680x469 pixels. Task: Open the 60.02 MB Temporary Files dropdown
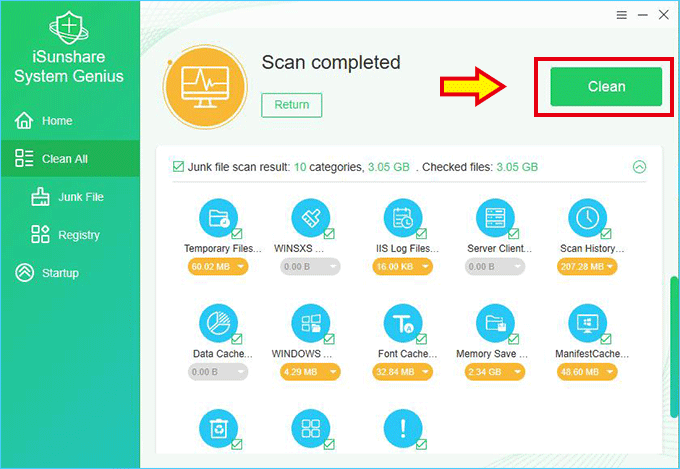click(218, 266)
